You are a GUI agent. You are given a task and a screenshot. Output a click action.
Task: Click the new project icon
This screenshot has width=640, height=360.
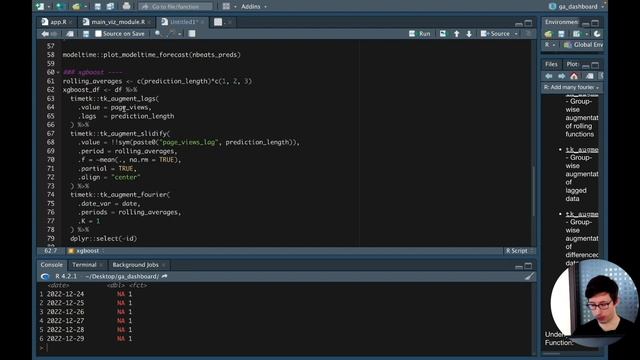point(60,6)
